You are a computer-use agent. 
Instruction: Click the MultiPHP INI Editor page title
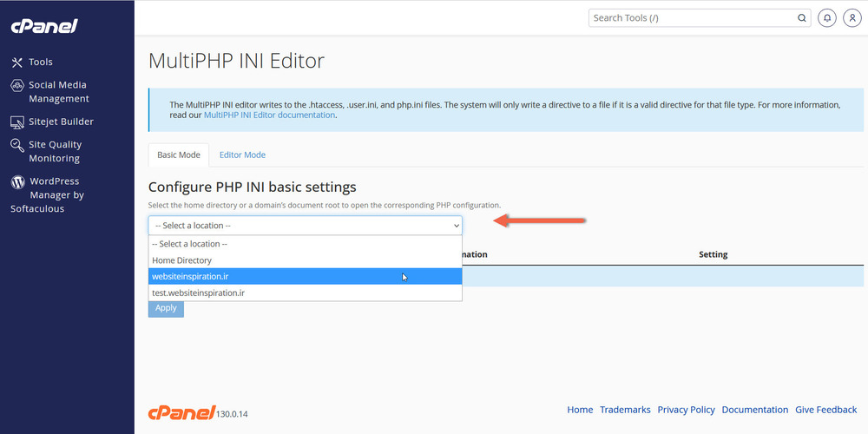[x=236, y=61]
